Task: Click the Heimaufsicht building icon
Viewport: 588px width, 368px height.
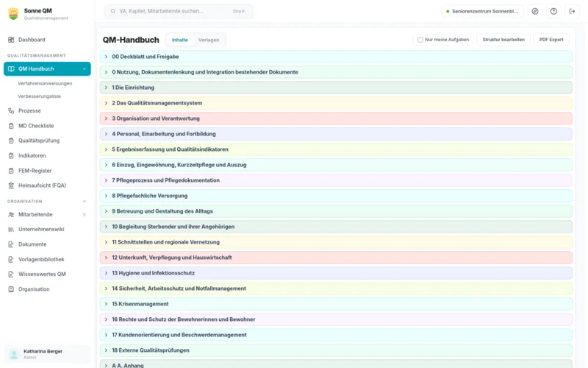Action: pos(11,185)
